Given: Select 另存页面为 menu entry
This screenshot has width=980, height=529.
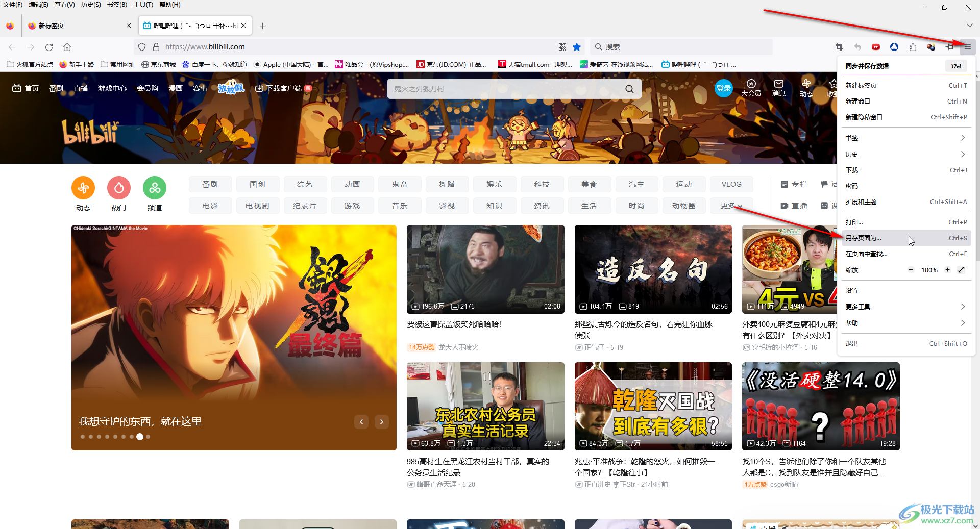Looking at the screenshot, I should 905,238.
